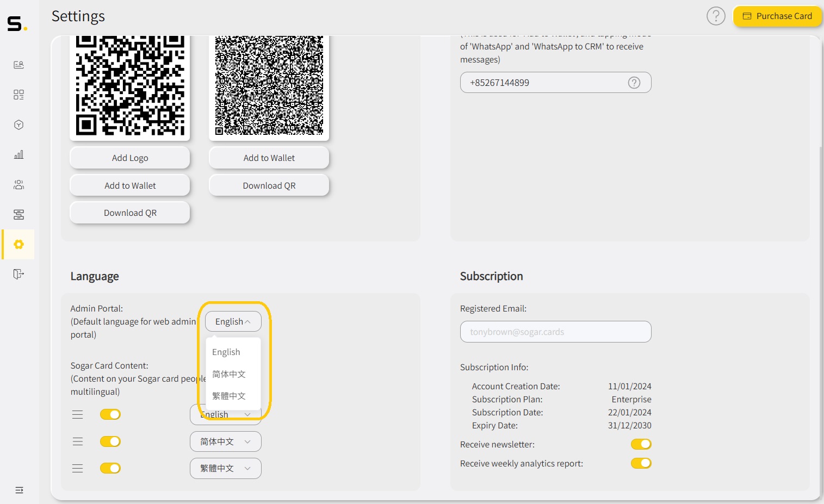
Task: Turn off Receive weekly analytics report toggle
Action: click(x=641, y=463)
